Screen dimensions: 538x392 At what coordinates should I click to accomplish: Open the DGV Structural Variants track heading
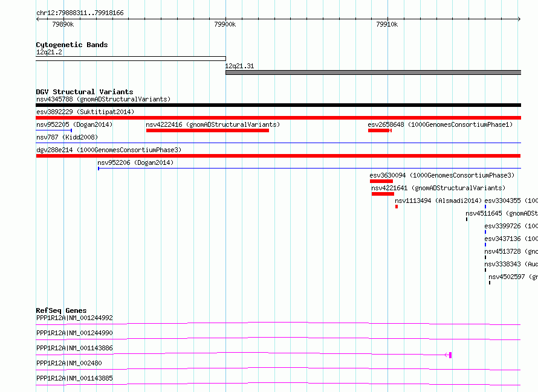(85, 92)
